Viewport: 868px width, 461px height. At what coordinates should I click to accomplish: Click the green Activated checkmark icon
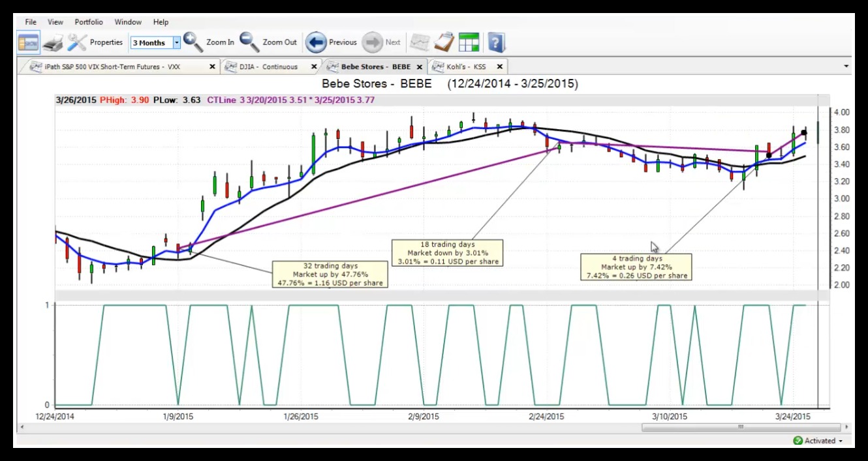(798, 441)
